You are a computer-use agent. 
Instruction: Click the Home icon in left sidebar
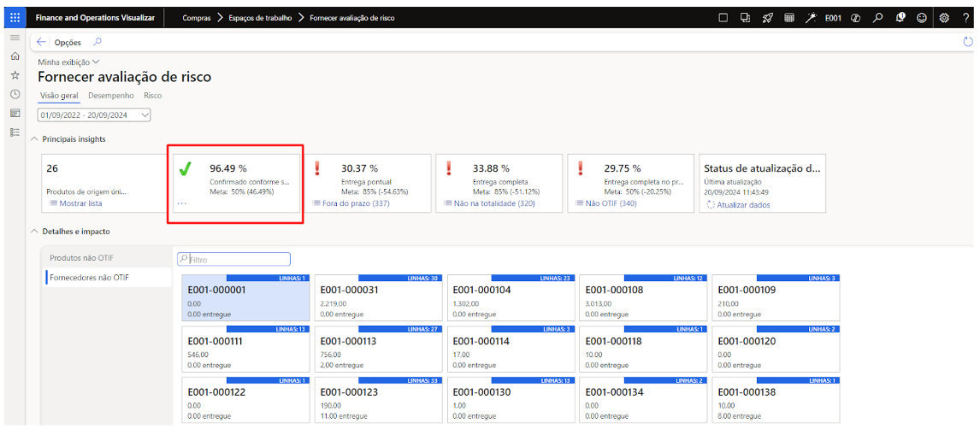coord(15,56)
